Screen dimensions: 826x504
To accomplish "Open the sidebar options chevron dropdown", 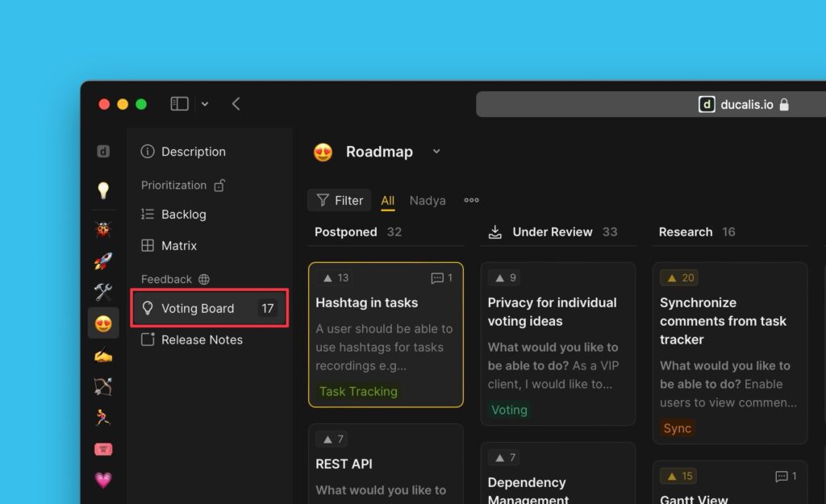I will pos(205,104).
